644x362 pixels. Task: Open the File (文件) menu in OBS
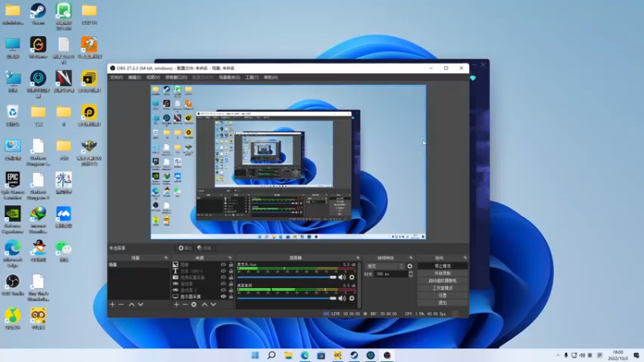pos(116,77)
